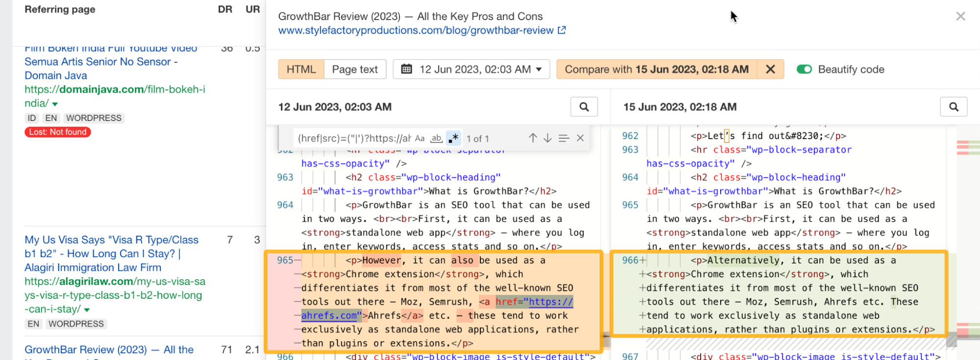The width and height of the screenshot is (980, 360).
Task: Open Compare with 15 Jun 2023 selector
Action: (657, 70)
